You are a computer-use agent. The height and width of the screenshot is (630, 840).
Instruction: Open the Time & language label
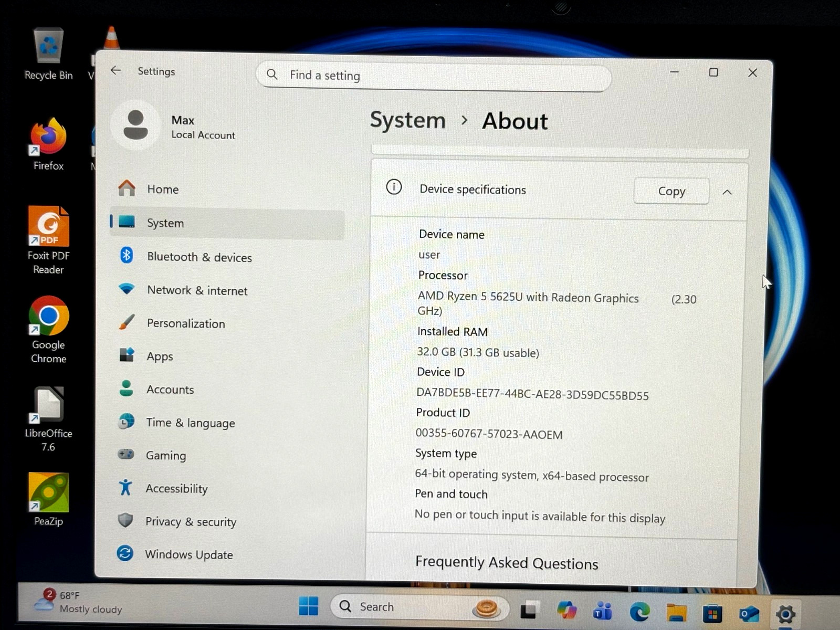click(x=191, y=423)
